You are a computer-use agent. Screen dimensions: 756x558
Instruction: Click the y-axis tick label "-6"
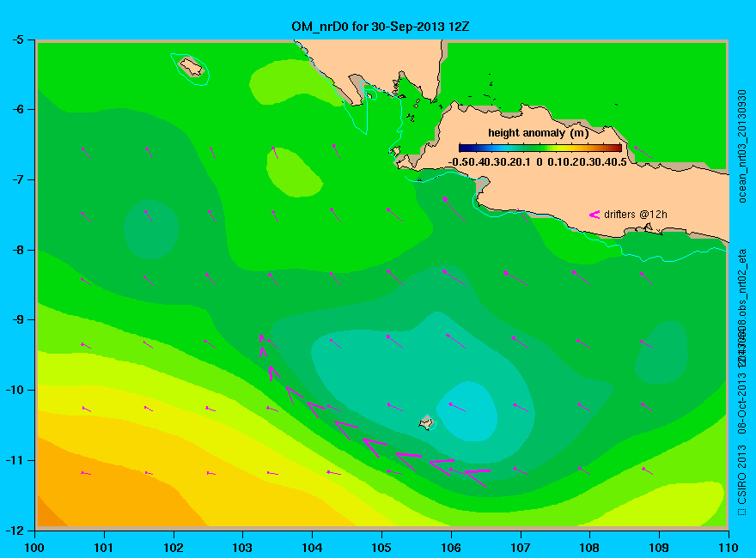pos(18,109)
